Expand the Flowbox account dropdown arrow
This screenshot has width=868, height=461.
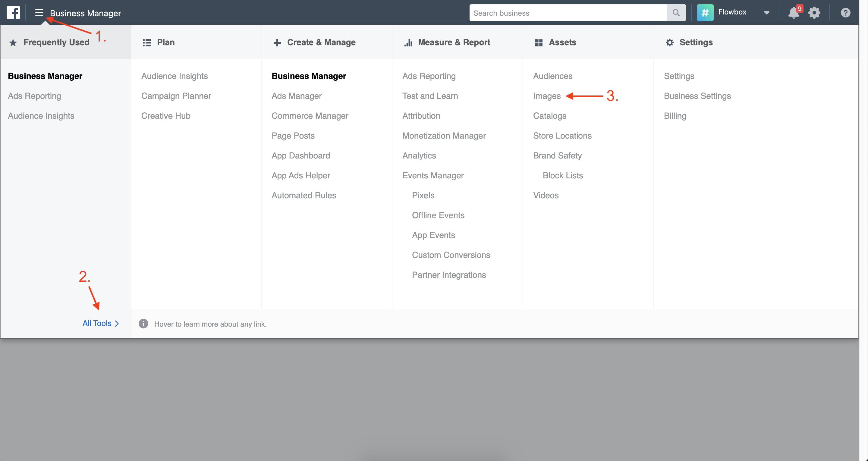click(766, 13)
